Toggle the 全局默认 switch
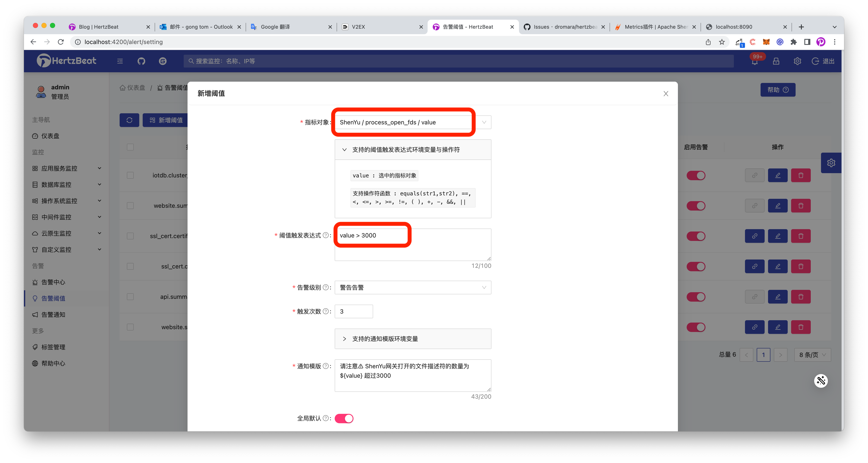This screenshot has height=463, width=868. point(344,418)
